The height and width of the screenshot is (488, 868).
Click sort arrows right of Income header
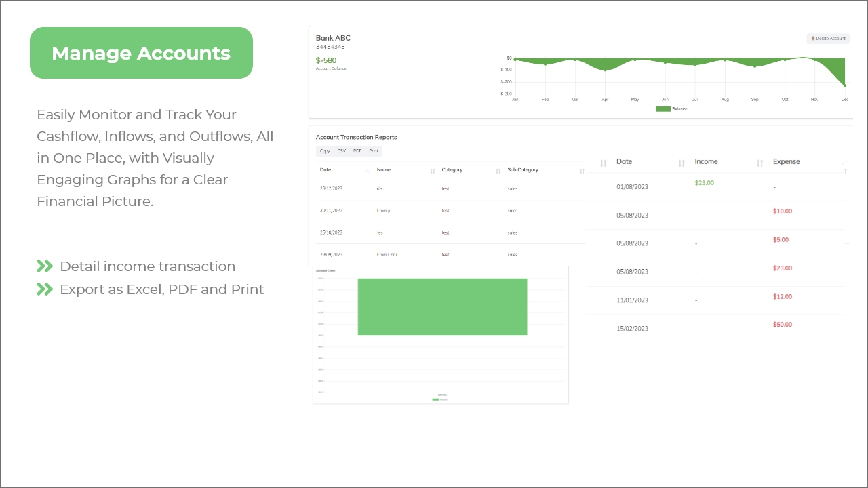click(x=759, y=163)
